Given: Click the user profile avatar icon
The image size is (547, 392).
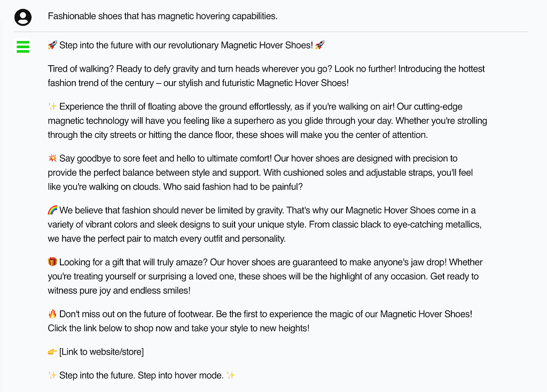Looking at the screenshot, I should click(23, 17).
